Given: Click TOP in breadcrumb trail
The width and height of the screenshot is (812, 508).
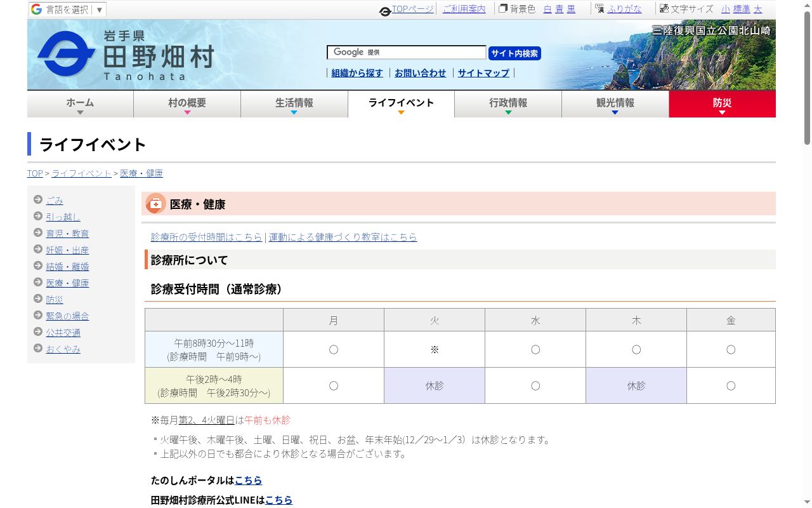Looking at the screenshot, I should [35, 173].
